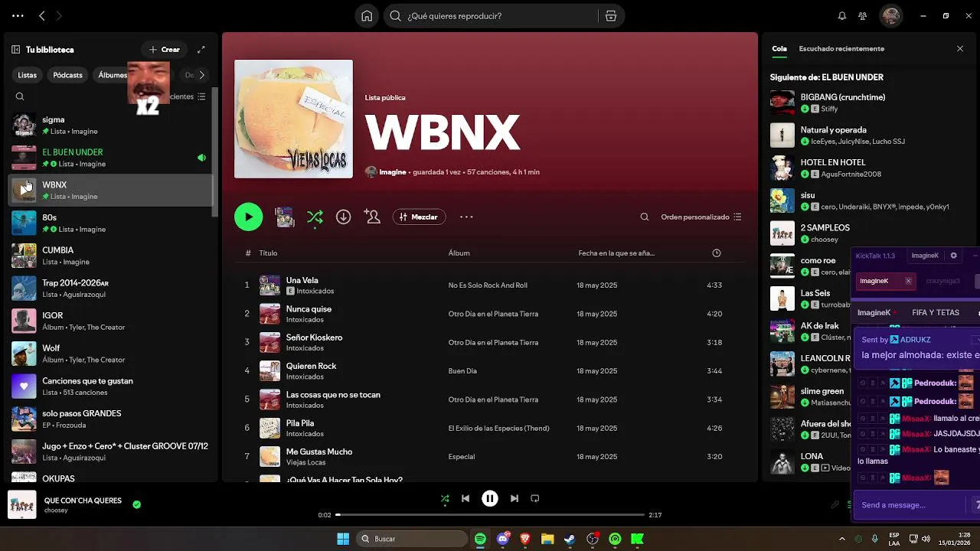The width and height of the screenshot is (980, 551).
Task: Close the queue panel
Action: pos(960,49)
